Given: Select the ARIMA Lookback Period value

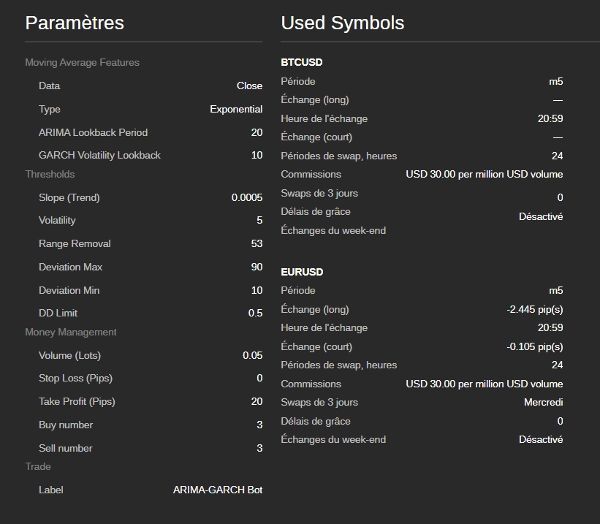Looking at the screenshot, I should tap(257, 133).
